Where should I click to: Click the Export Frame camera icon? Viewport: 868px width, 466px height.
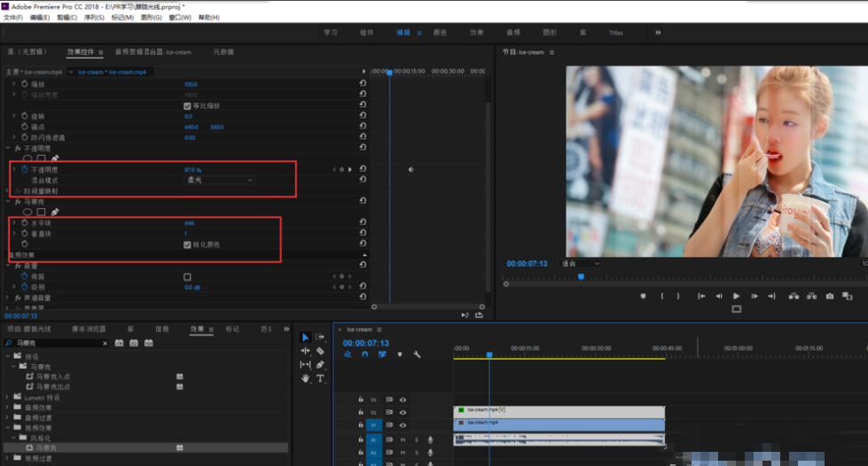point(830,296)
